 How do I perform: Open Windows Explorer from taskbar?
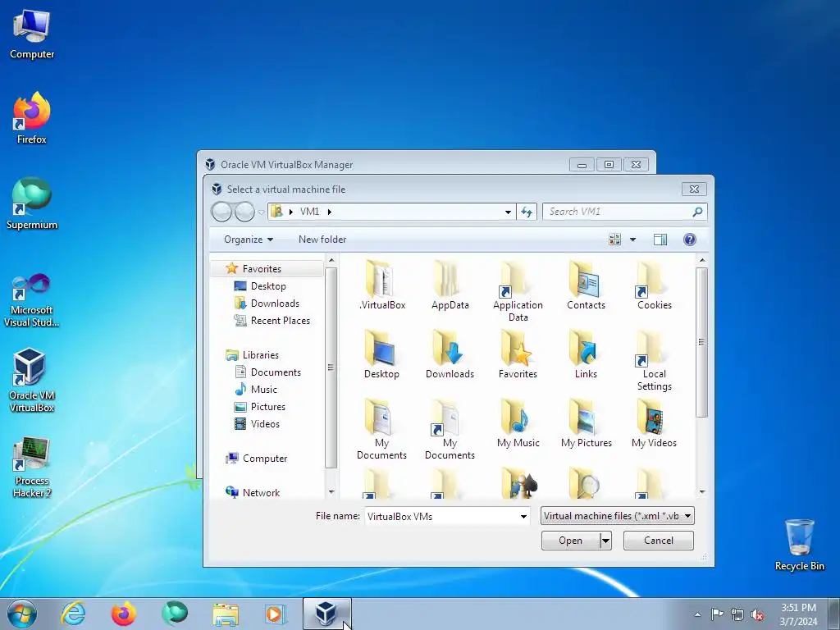coord(226,614)
